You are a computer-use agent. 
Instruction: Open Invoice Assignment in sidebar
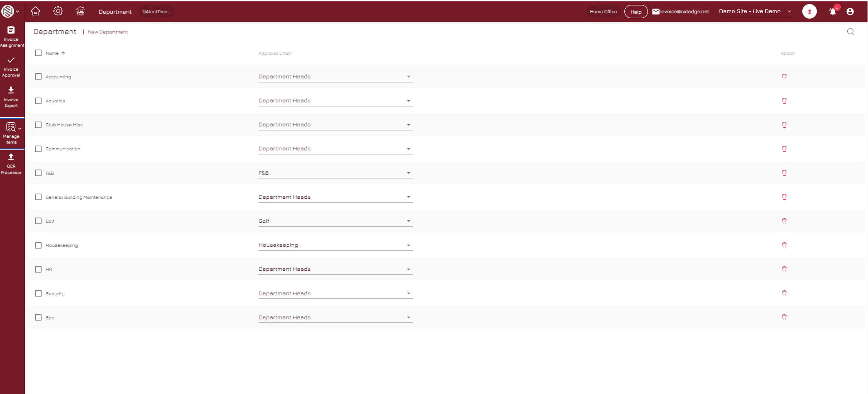(12, 37)
